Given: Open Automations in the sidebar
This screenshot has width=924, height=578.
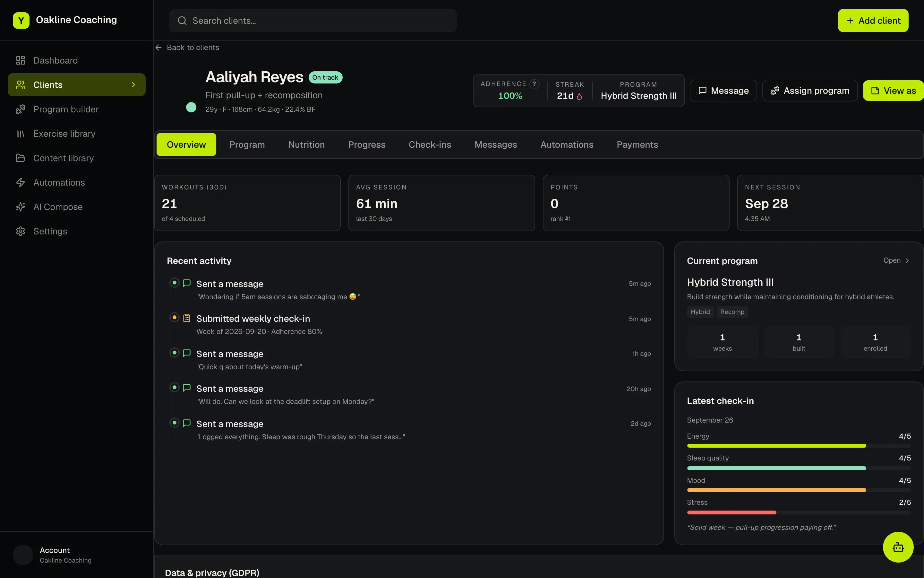Looking at the screenshot, I should (76, 182).
